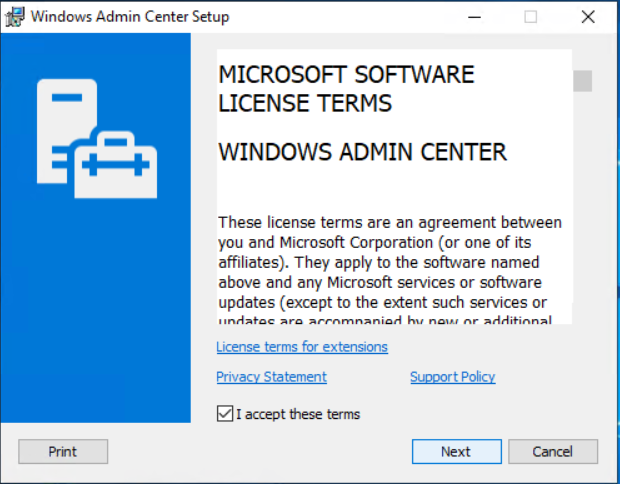Click inside the license agreement paragraph
620x484 pixels.
click(390, 262)
